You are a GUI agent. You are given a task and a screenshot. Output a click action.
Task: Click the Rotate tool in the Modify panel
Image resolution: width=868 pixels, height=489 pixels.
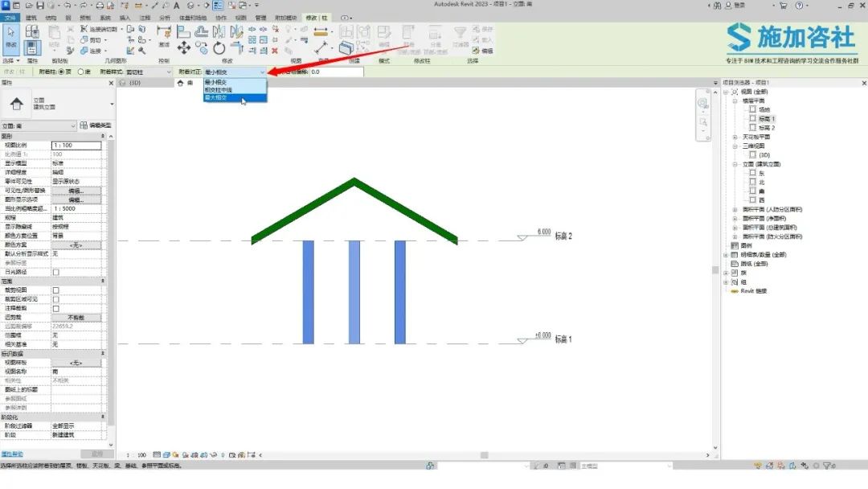pyautogui.click(x=219, y=48)
